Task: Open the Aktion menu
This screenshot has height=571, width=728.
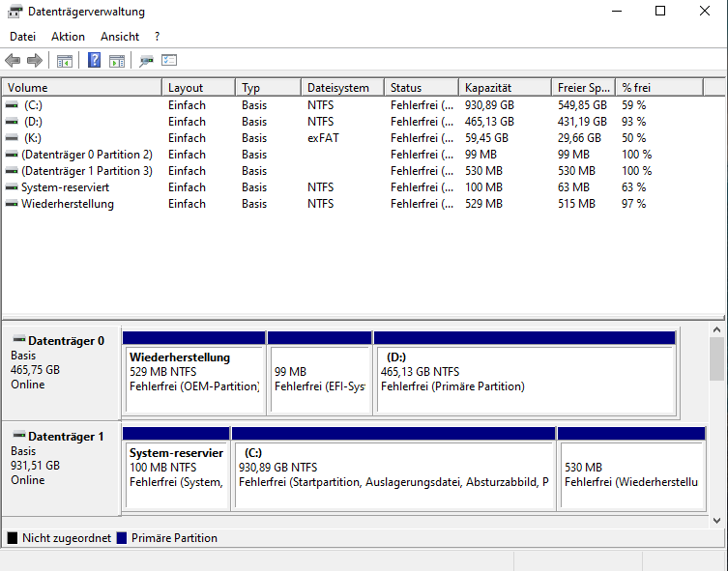Action: [x=69, y=37]
